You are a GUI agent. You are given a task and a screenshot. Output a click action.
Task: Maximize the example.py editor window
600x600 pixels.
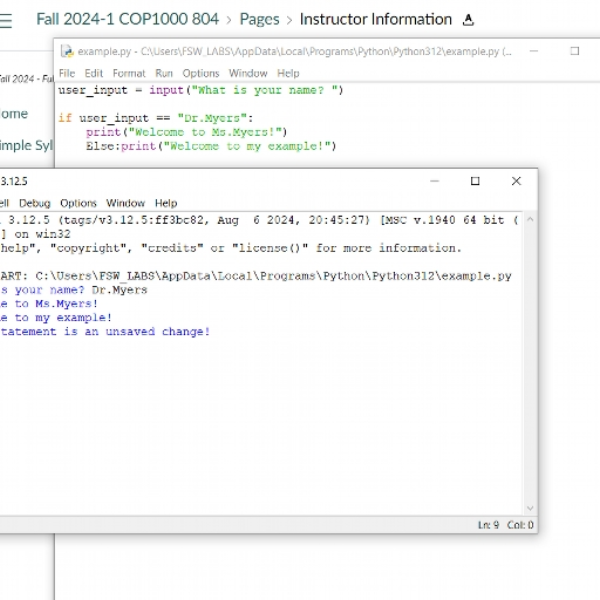pyautogui.click(x=574, y=51)
